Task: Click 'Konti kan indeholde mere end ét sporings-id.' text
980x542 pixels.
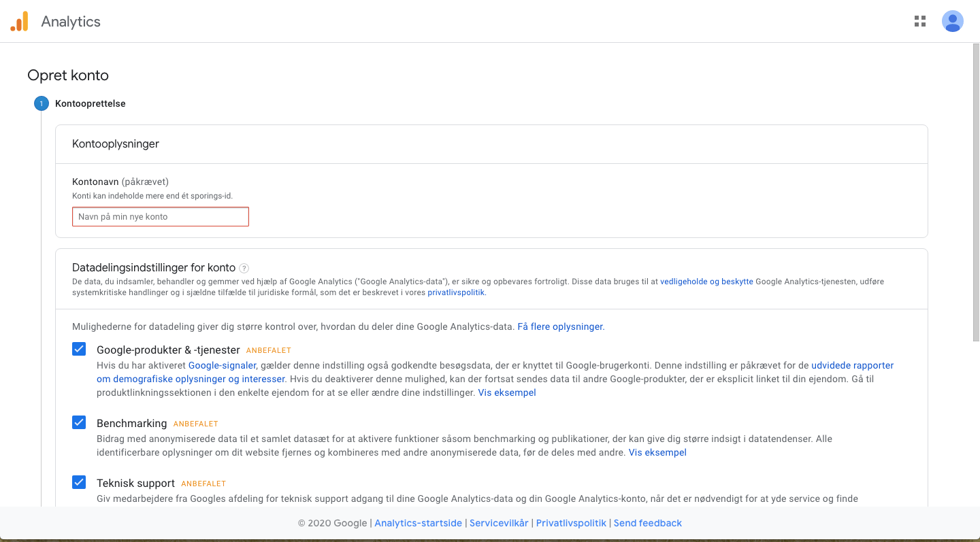Action: [152, 196]
